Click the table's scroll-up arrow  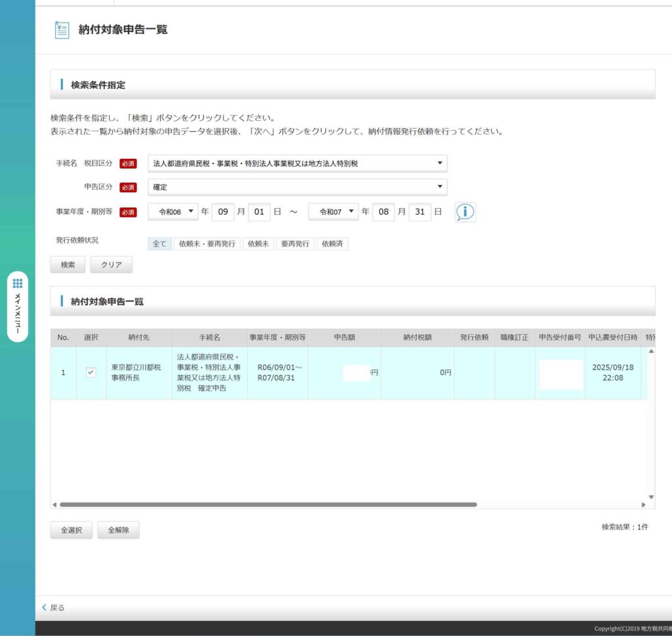651,352
